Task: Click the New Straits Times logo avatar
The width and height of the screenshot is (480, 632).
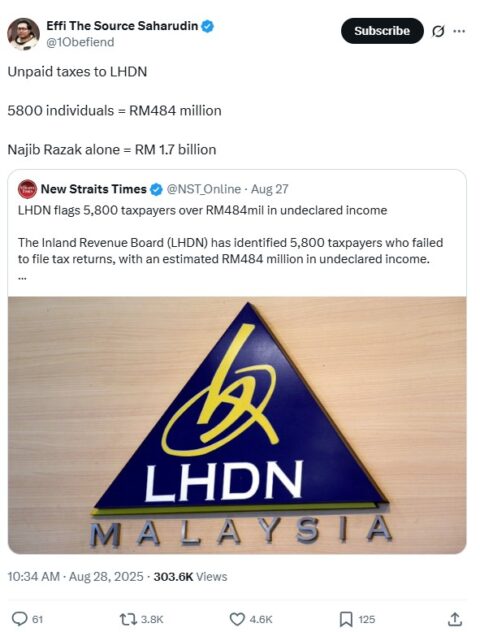Action: point(27,189)
